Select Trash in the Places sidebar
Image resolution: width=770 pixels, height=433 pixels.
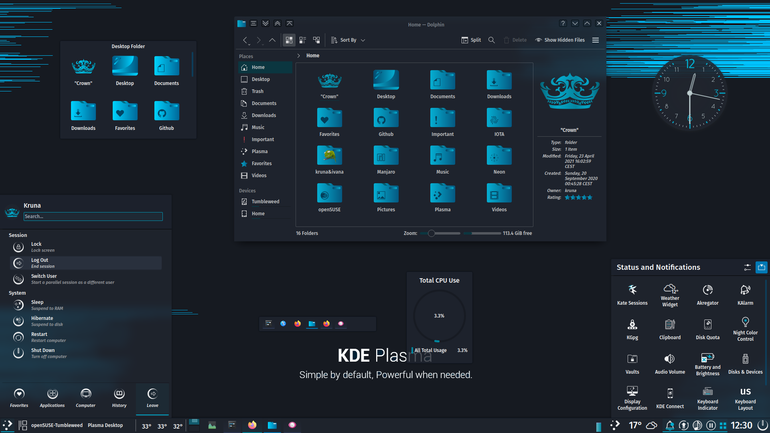point(265,91)
